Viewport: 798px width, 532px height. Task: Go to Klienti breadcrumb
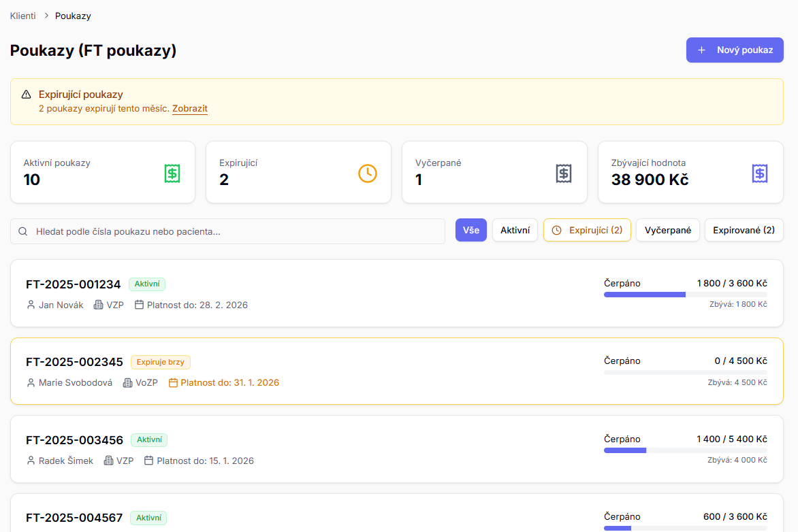pyautogui.click(x=22, y=16)
